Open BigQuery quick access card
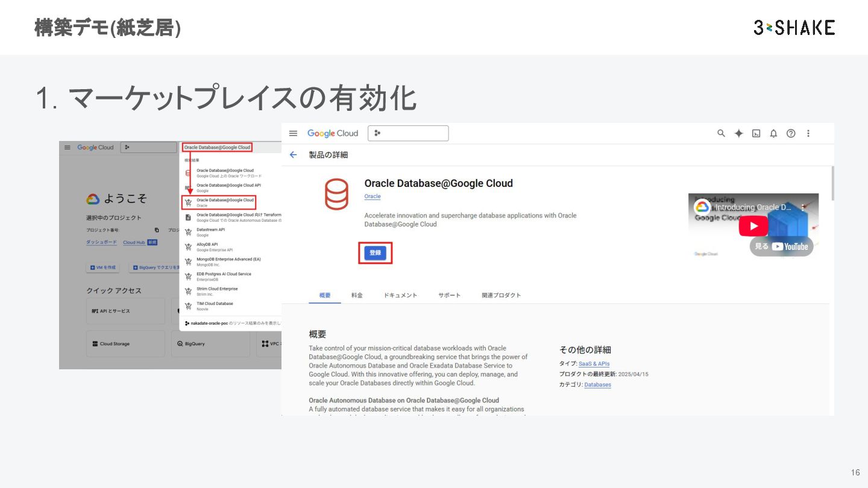 tap(210, 343)
